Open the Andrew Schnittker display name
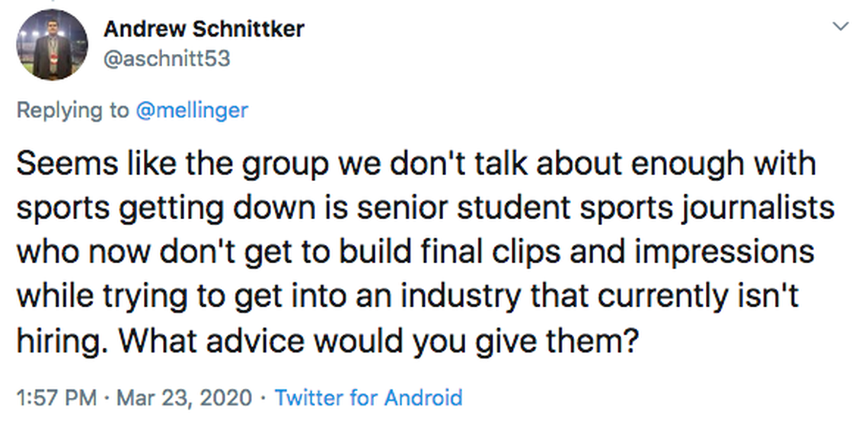 coord(203,29)
